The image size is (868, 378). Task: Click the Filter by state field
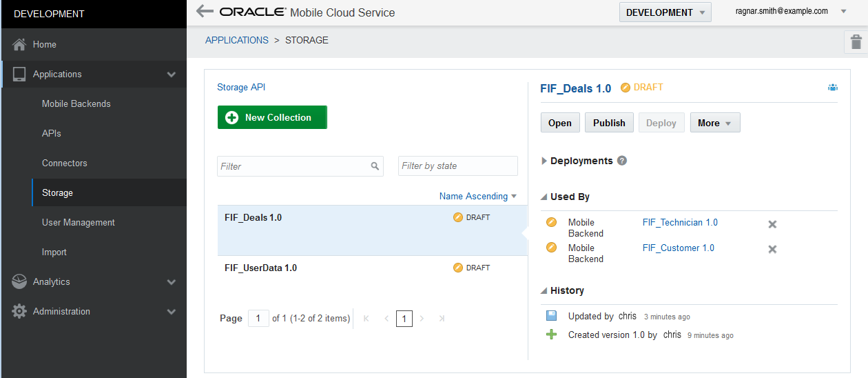point(457,166)
